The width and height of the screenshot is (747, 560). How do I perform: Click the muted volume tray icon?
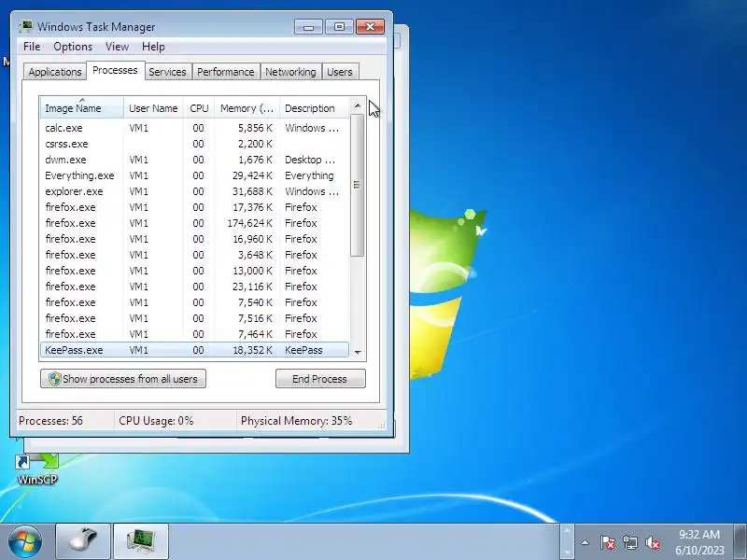pyautogui.click(x=653, y=542)
